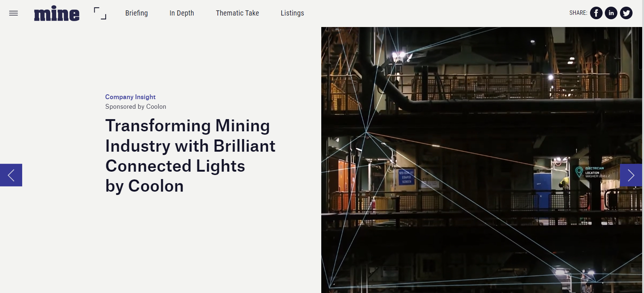
Task: Share article on Facebook
Action: tap(596, 13)
